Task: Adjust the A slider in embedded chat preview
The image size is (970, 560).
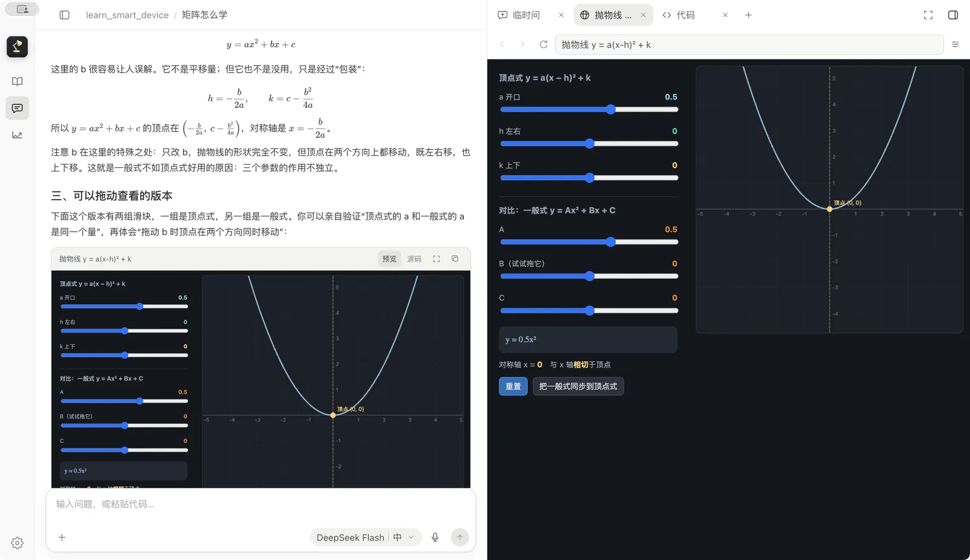Action: [x=124, y=401]
